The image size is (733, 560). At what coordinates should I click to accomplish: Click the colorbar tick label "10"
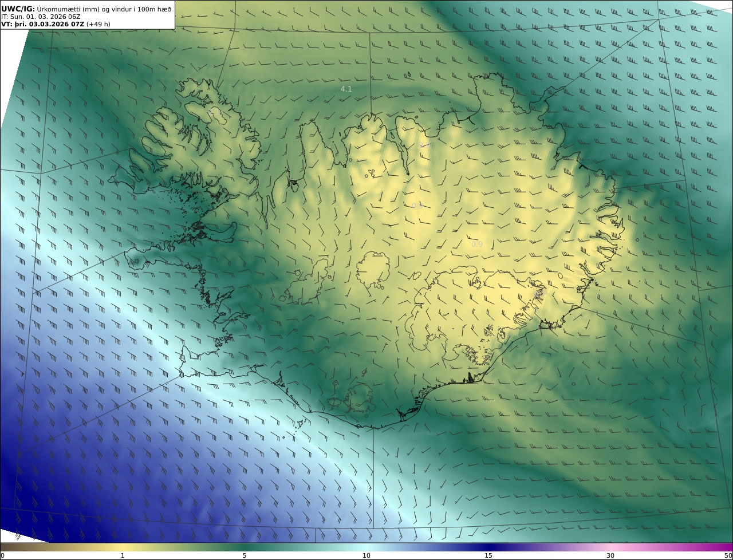tap(366, 555)
